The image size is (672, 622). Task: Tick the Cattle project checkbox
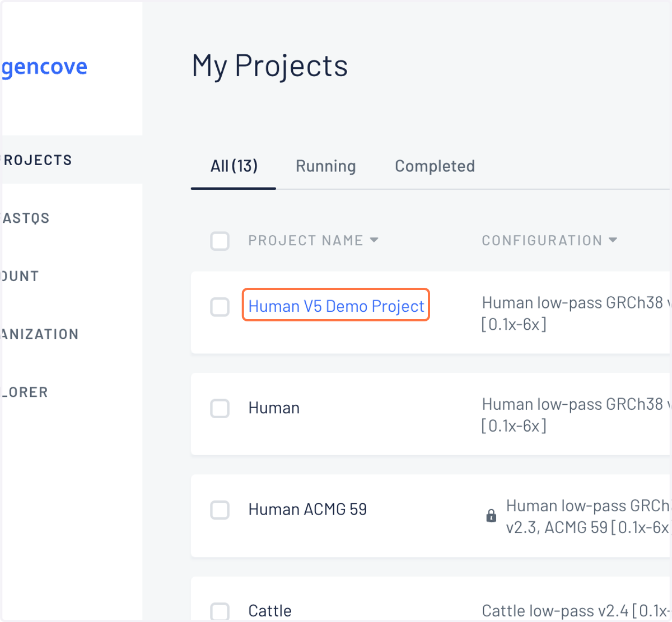click(x=220, y=611)
